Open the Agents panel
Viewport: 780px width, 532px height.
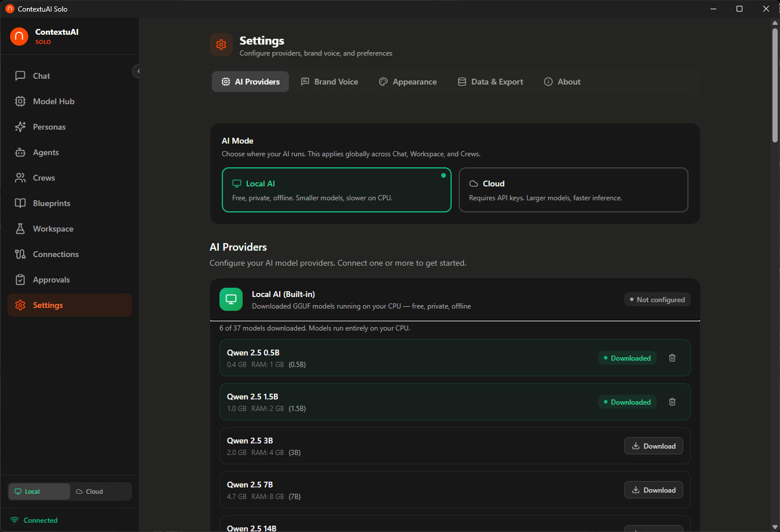(47, 152)
